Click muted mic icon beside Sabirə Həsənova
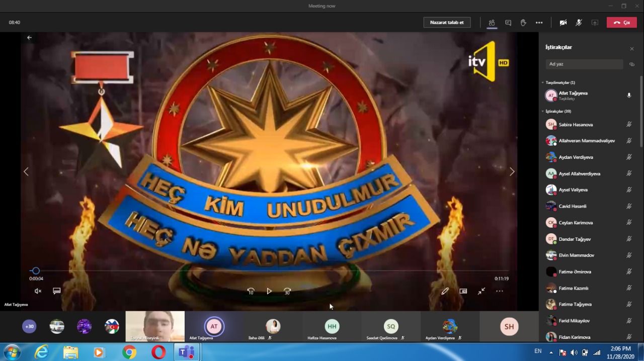 point(629,124)
